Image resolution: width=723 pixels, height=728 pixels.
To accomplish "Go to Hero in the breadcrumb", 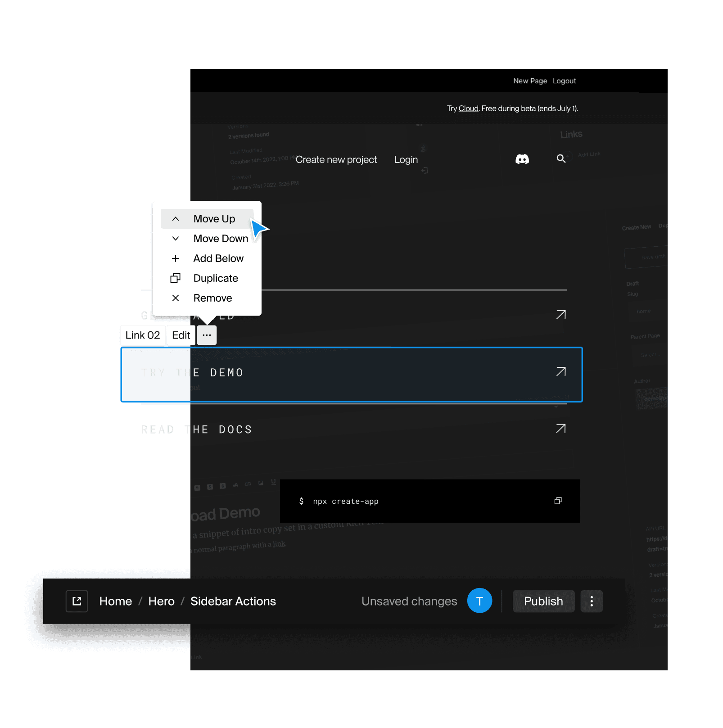I will (162, 601).
